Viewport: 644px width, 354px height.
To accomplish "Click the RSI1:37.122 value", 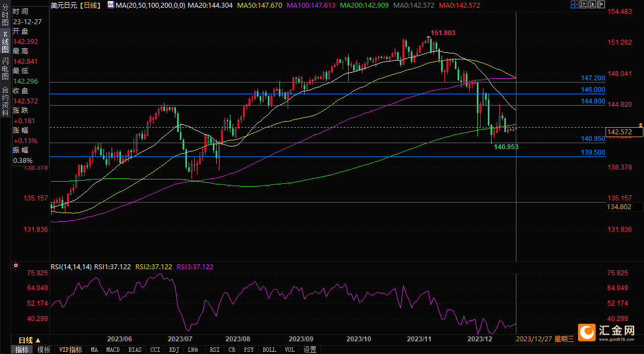I will pyautogui.click(x=113, y=267).
